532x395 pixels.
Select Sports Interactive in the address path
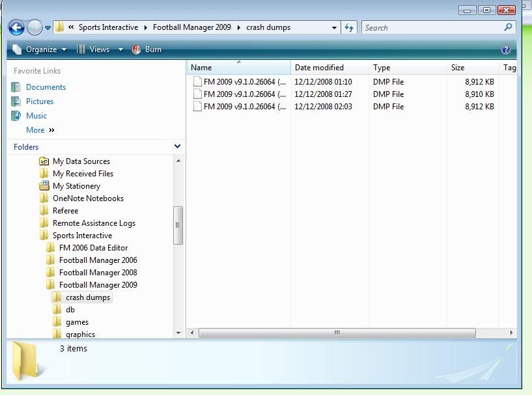[x=108, y=27]
